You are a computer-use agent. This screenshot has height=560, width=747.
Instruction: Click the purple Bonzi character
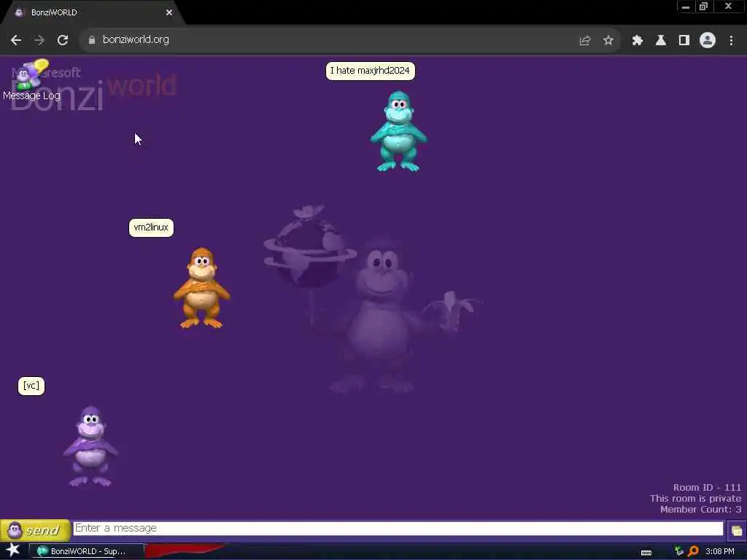point(90,446)
